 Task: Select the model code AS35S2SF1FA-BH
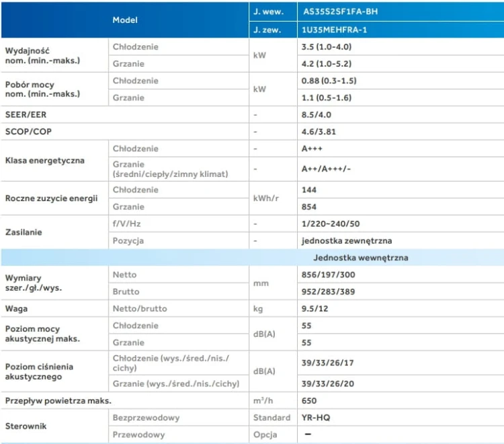[341, 11]
